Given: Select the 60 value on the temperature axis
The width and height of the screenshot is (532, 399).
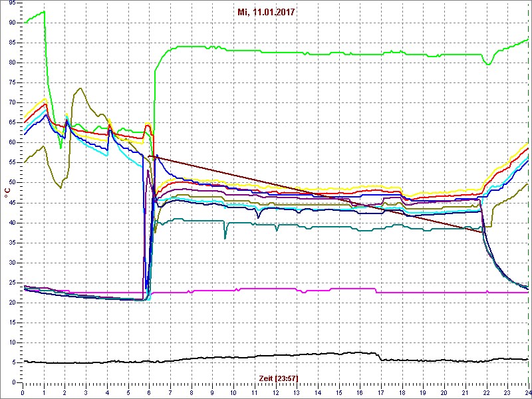Looking at the screenshot, I should (x=12, y=143).
